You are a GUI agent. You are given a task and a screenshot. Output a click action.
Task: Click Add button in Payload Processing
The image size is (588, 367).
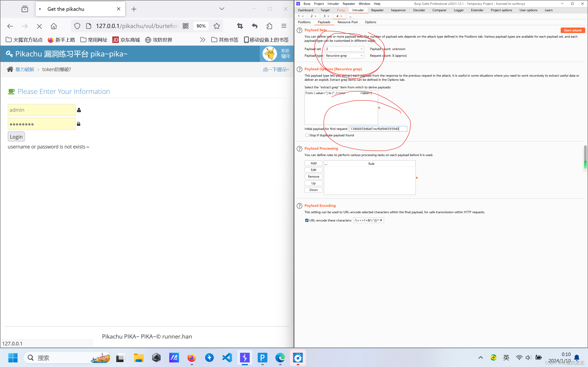coord(314,163)
